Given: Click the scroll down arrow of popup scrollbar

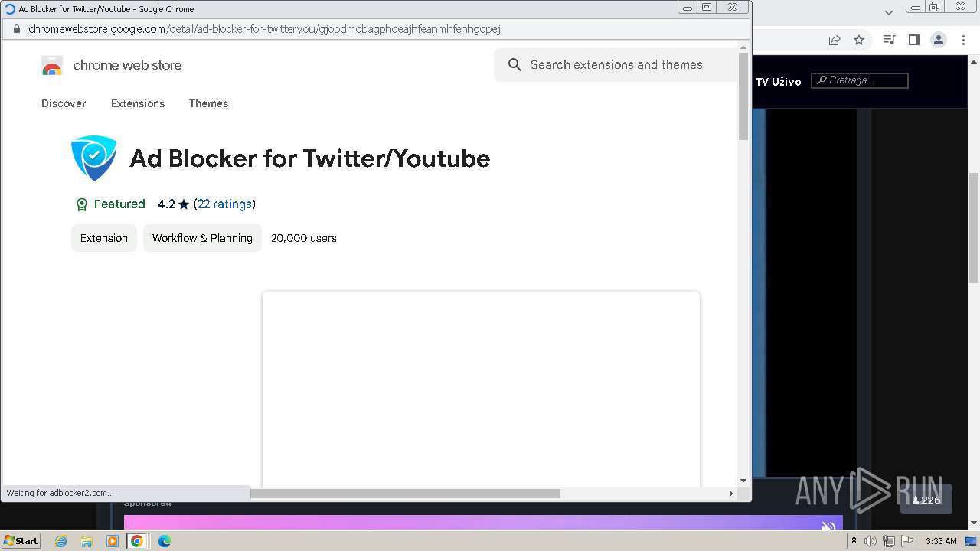Looking at the screenshot, I should pyautogui.click(x=743, y=481).
